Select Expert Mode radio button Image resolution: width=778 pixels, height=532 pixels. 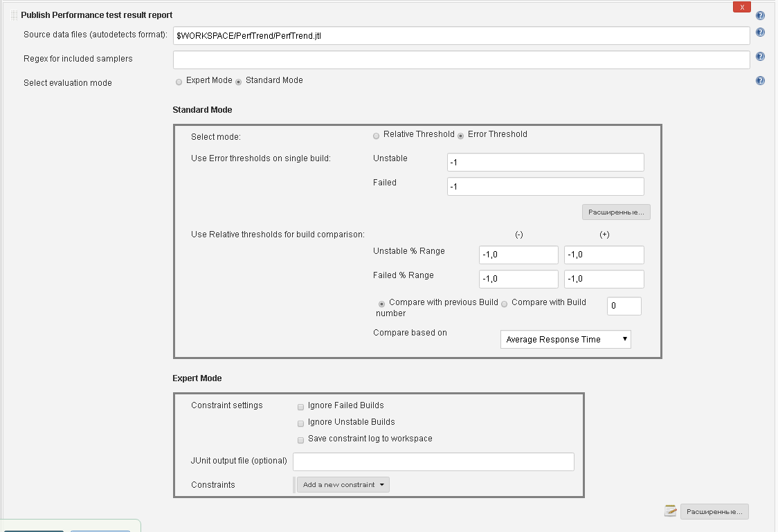click(x=179, y=82)
